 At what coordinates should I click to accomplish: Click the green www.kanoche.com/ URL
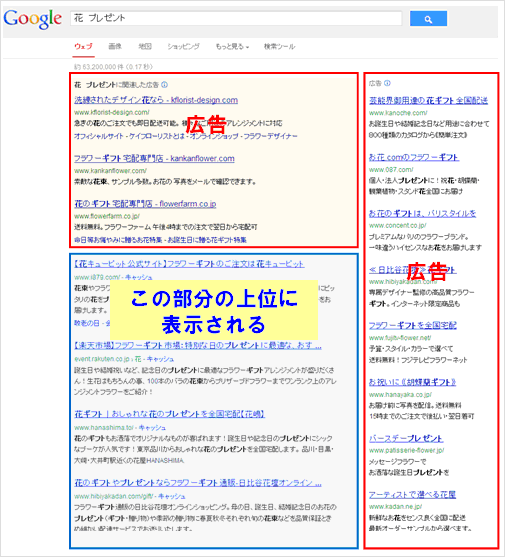pos(398,113)
